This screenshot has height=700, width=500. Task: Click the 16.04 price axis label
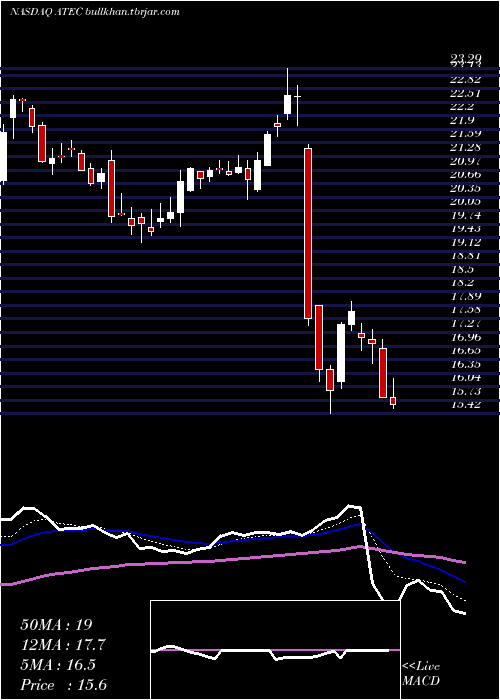pyautogui.click(x=465, y=378)
